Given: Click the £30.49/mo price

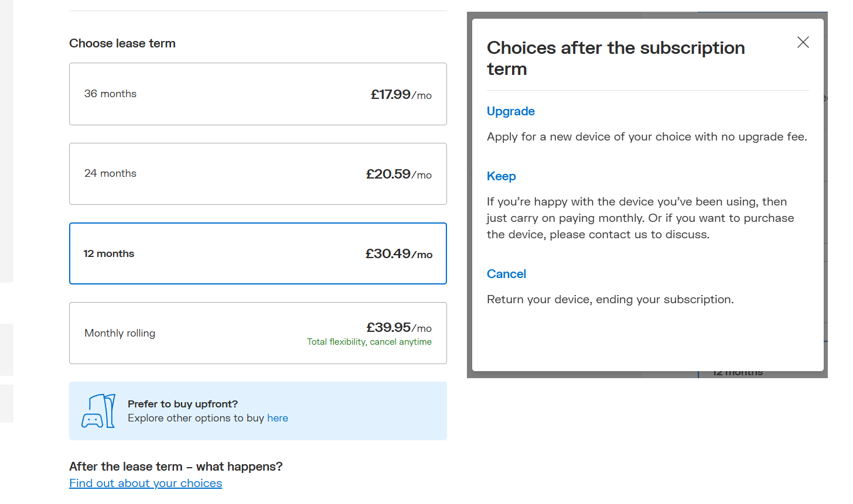Looking at the screenshot, I should click(x=398, y=253).
